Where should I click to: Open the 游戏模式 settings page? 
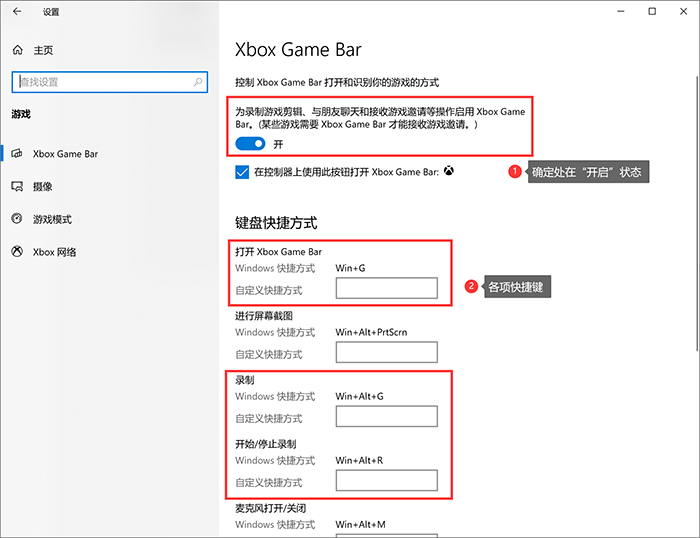pyautogui.click(x=52, y=219)
